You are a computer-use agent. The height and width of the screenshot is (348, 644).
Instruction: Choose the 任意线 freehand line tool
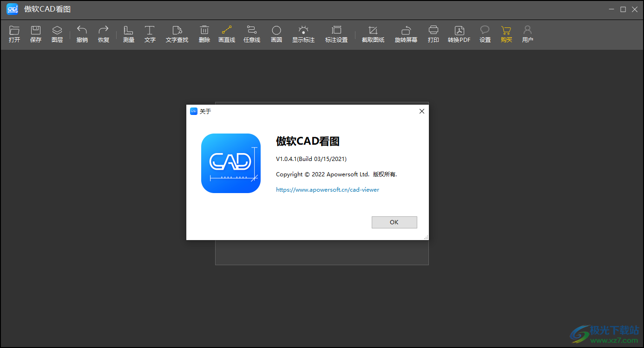click(251, 33)
